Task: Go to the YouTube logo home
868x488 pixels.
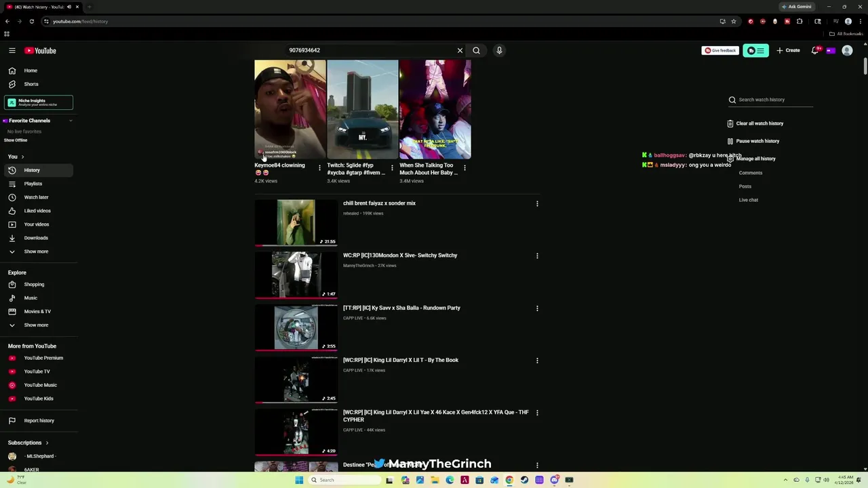Action: 40,50
